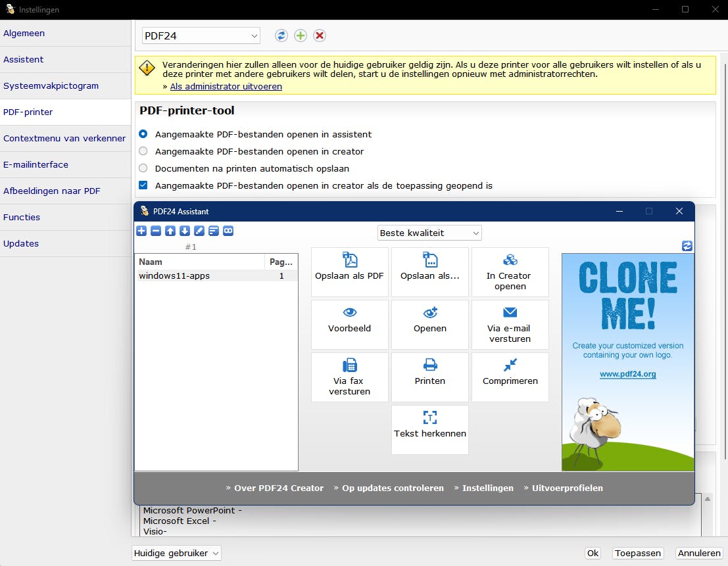728x566 pixels.
Task: Select the PDF-printer tab
Action: [66, 112]
